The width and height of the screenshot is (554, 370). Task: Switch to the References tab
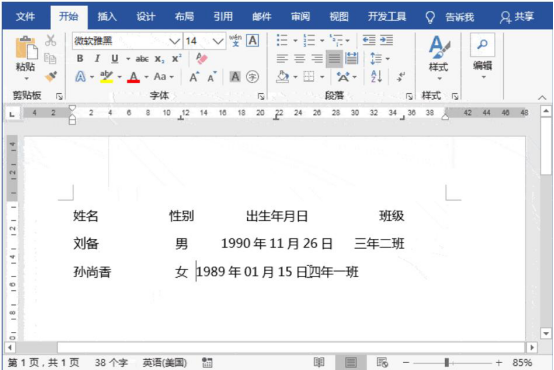[223, 17]
